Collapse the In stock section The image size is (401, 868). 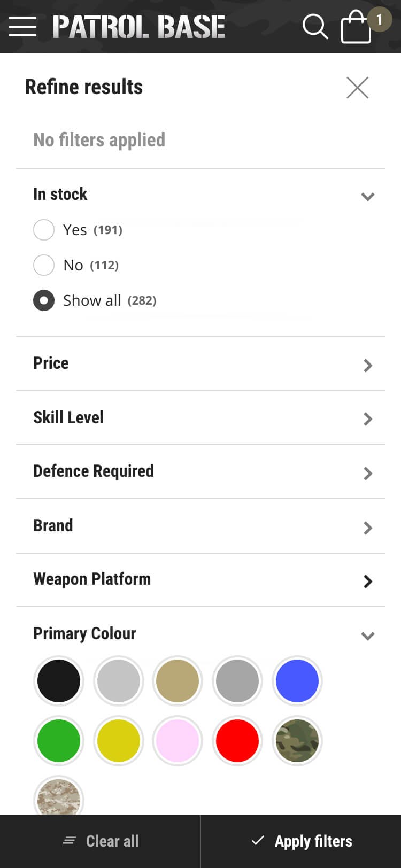(x=367, y=196)
